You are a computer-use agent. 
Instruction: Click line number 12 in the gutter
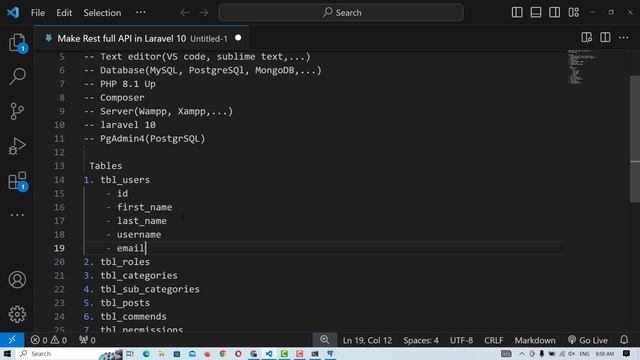(59, 152)
